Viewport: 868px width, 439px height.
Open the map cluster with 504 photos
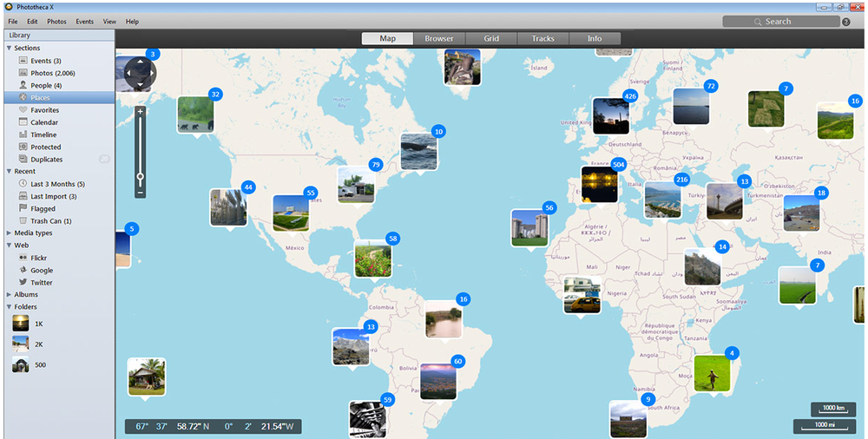[x=600, y=184]
